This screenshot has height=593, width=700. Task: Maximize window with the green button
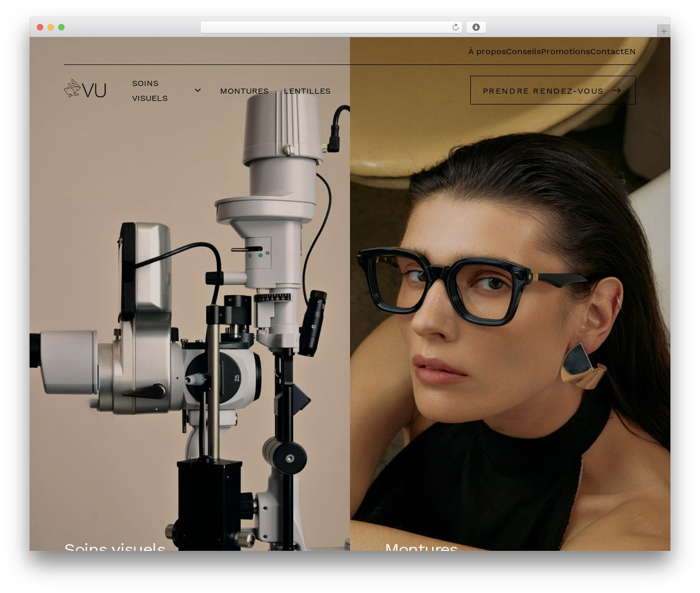coord(61,27)
